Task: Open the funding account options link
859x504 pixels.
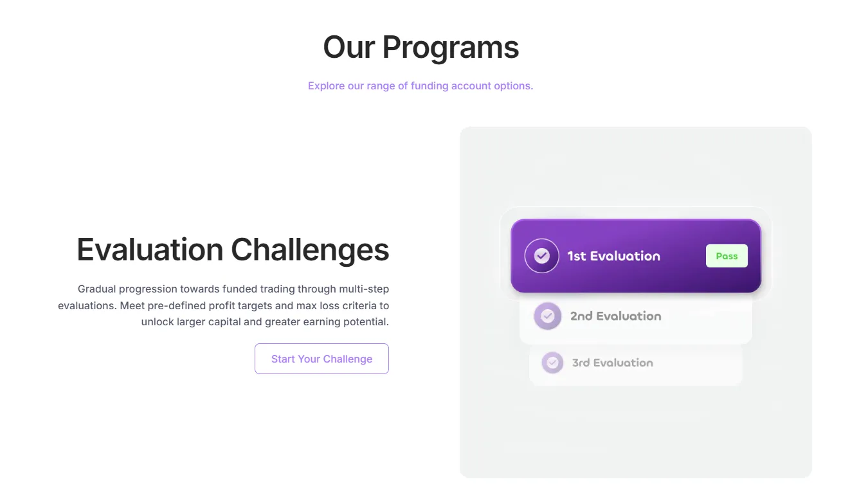Action: [420, 85]
